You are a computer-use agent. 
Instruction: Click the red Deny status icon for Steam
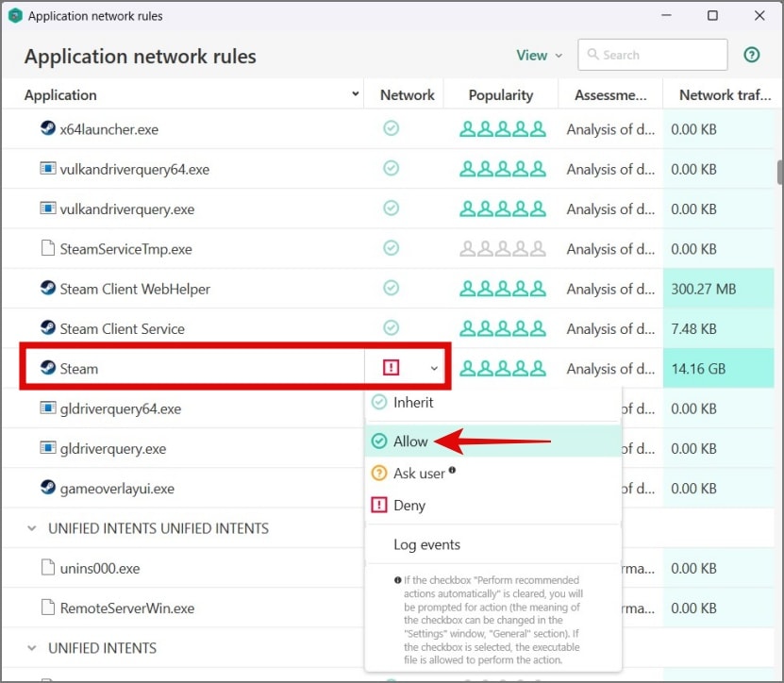pyautogui.click(x=391, y=368)
